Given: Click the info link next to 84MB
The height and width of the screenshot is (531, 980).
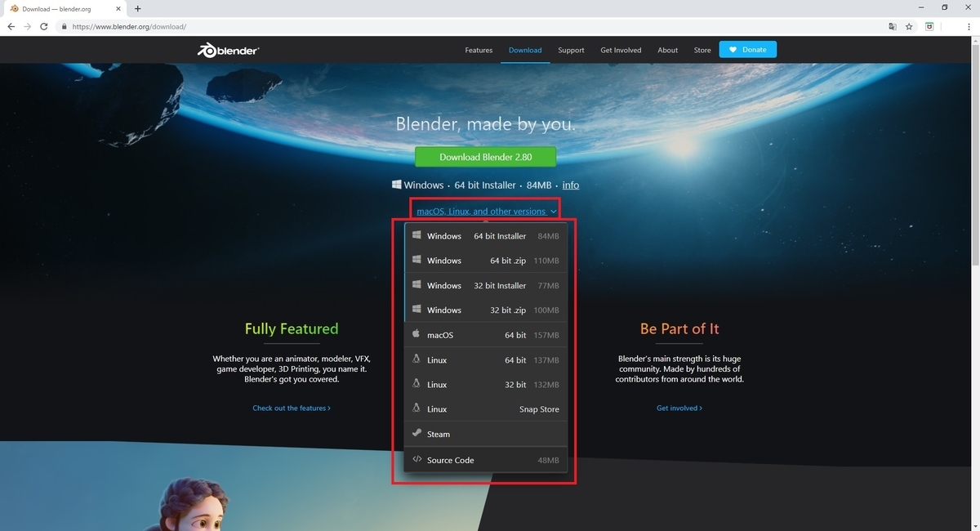Looking at the screenshot, I should (571, 185).
